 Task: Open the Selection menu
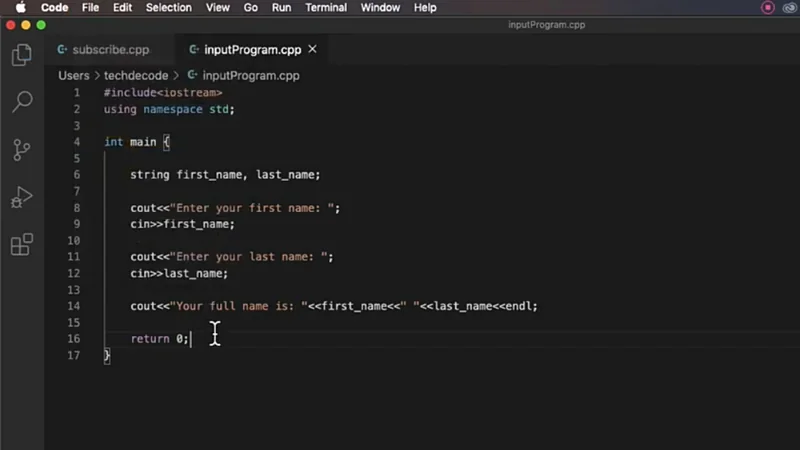168,8
